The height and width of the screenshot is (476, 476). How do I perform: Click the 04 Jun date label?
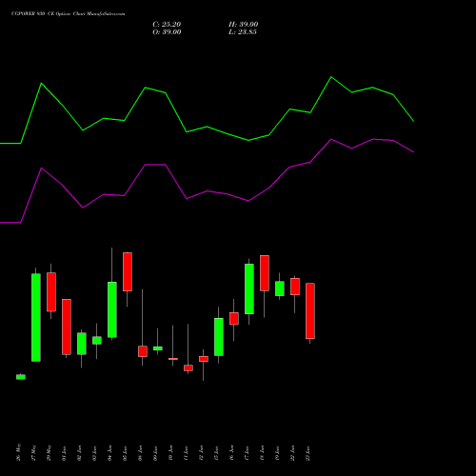click(109, 453)
